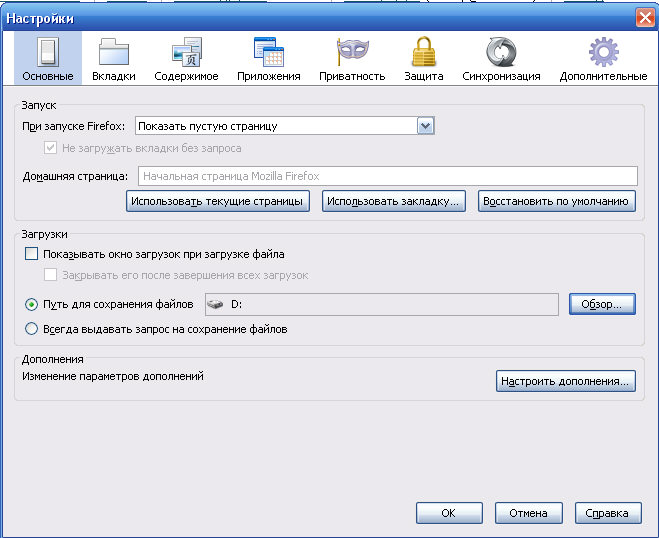The width and height of the screenshot is (659, 538).
Task: Open the При запуске Firefox dropdown
Action: (x=285, y=126)
